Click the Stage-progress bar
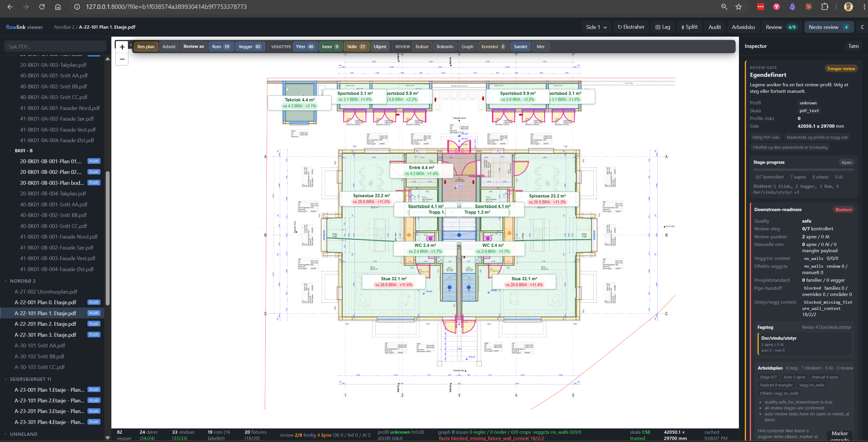 click(x=803, y=170)
